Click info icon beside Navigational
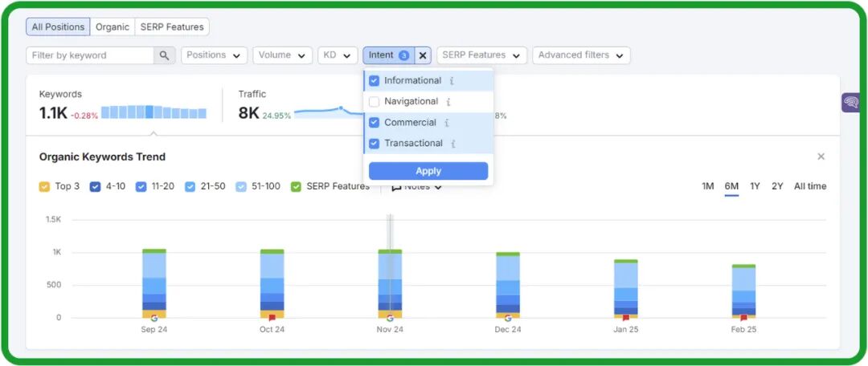868x366 pixels. point(448,102)
